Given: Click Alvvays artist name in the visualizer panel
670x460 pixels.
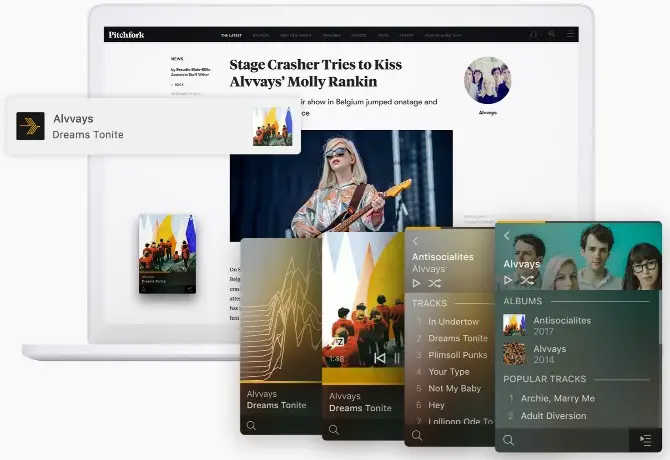Looking at the screenshot, I should [262, 394].
